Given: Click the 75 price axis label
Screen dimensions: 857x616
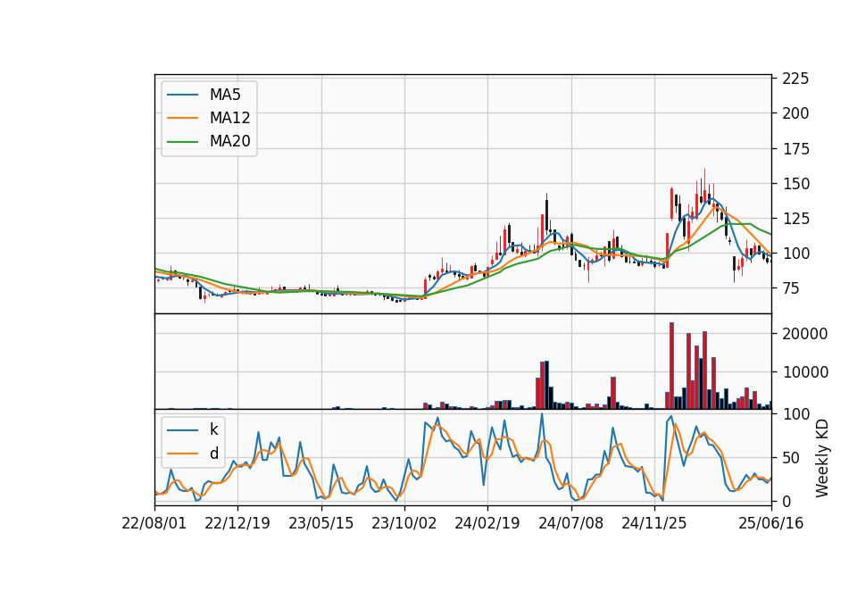Looking at the screenshot, I should (791, 288).
